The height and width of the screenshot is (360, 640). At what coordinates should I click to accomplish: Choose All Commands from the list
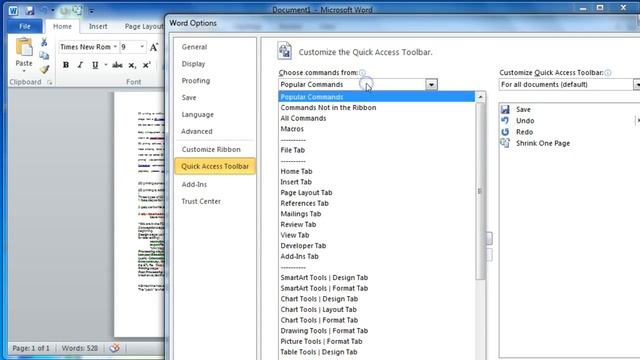tap(377, 118)
